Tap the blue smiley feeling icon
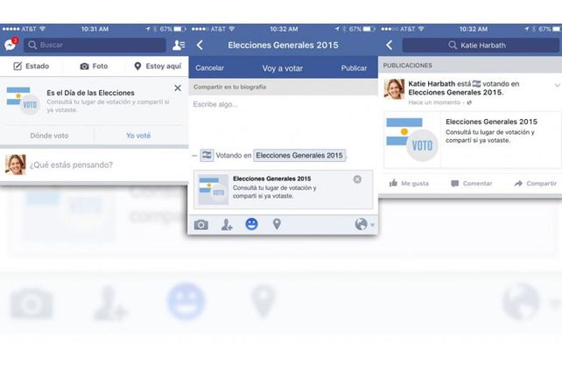Viewport: 562px width, 392px height. click(x=251, y=224)
